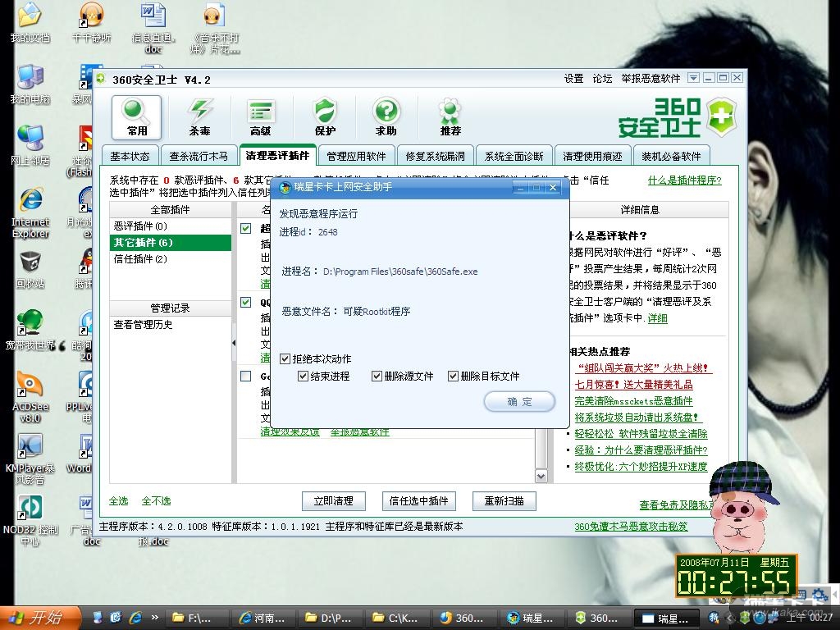Open the 360免遭木马恶意攻击秘笈 link

coord(631,527)
